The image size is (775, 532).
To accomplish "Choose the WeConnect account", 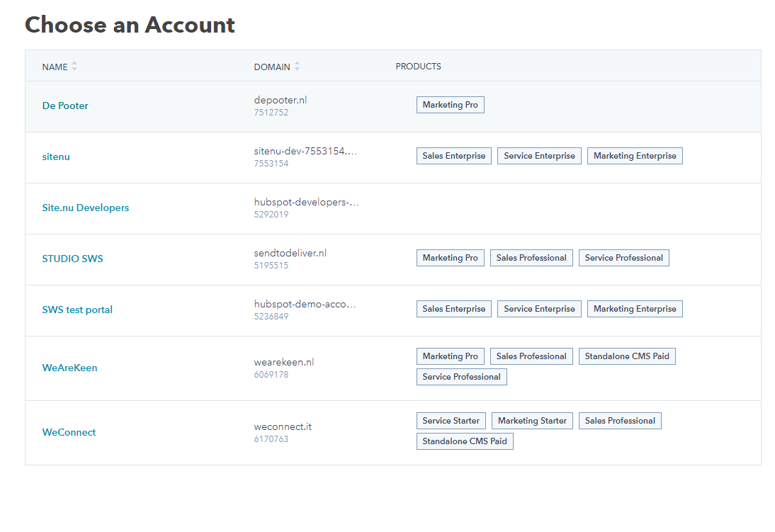I will click(69, 432).
